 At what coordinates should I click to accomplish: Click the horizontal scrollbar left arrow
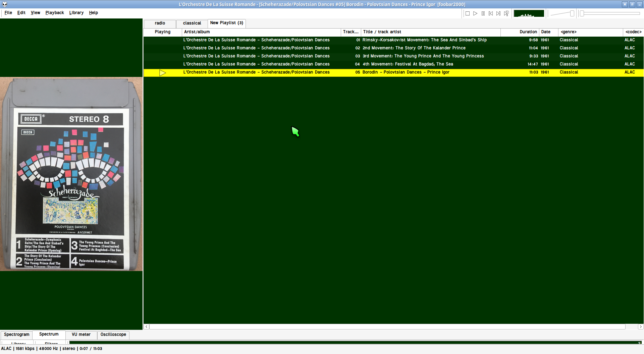tap(147, 327)
